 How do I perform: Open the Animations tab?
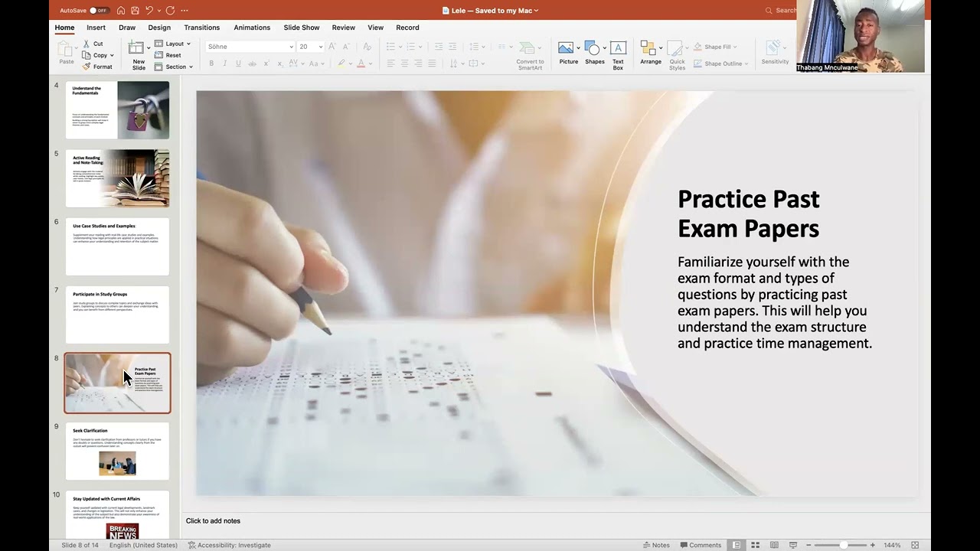click(252, 28)
